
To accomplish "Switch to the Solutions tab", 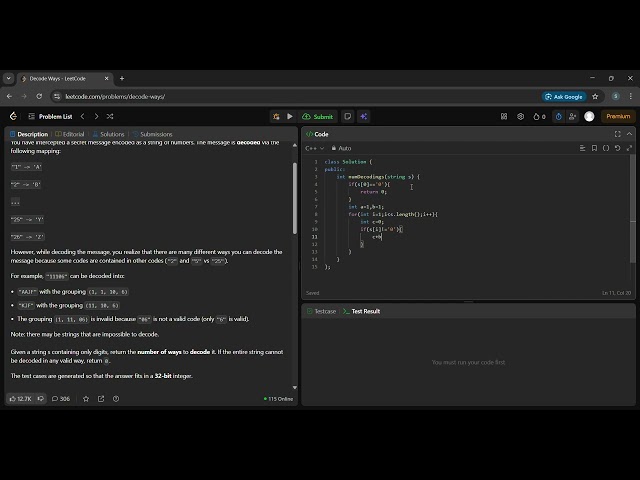I will pyautogui.click(x=108, y=134).
